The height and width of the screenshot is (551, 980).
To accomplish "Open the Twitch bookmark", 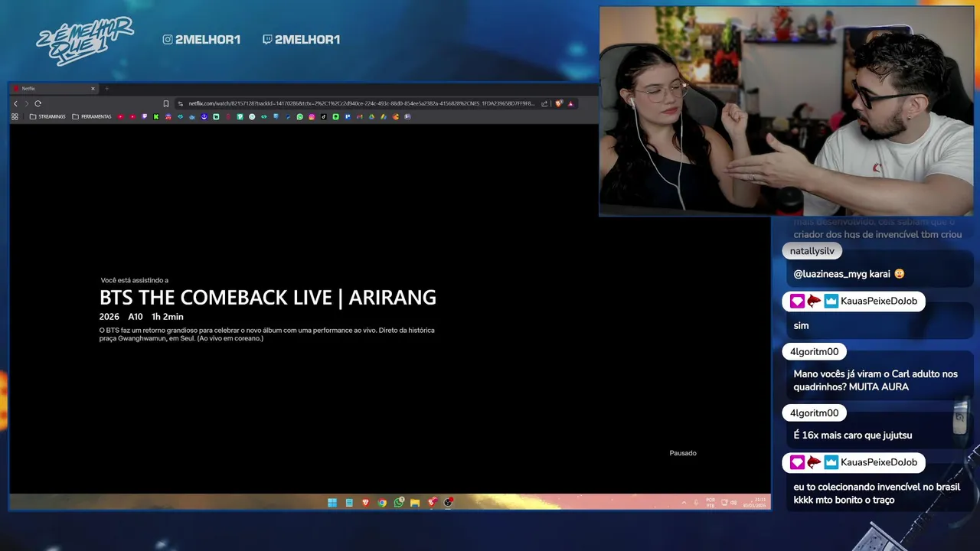I will click(144, 116).
